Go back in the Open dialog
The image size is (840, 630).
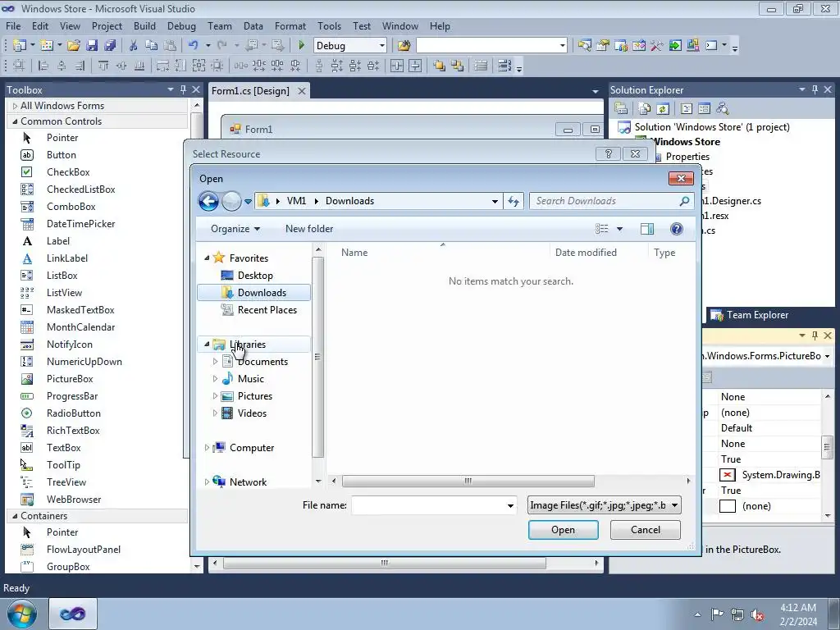(208, 202)
